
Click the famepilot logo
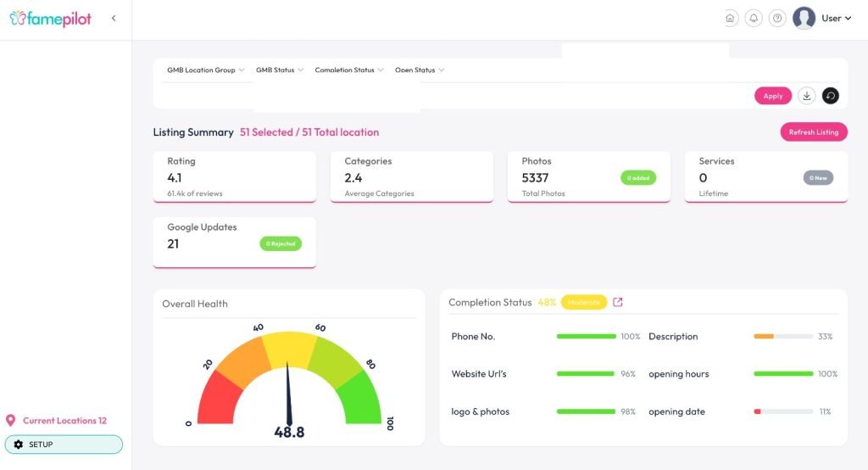click(50, 19)
